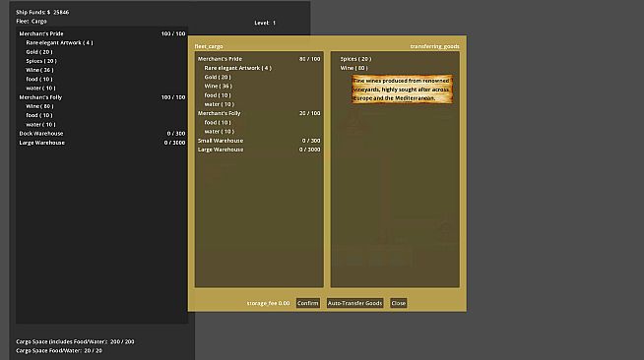Click Cargo Space total 200 / 200 text

[x=75, y=341]
